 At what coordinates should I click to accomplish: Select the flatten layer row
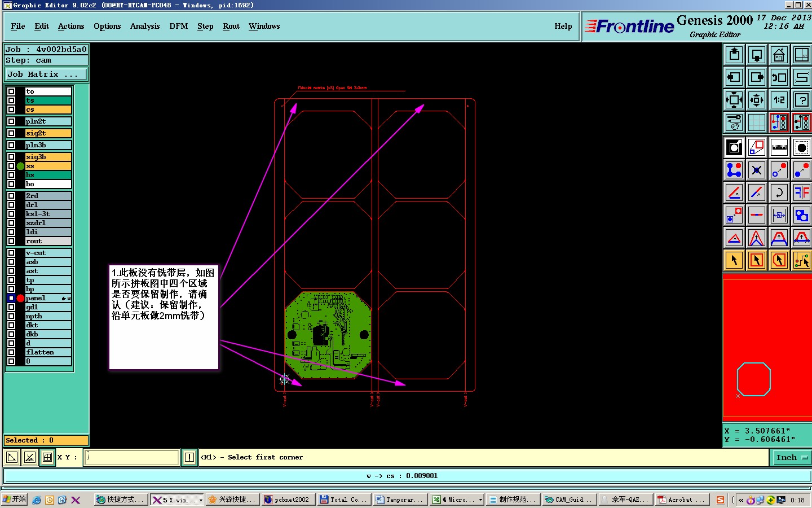48,352
